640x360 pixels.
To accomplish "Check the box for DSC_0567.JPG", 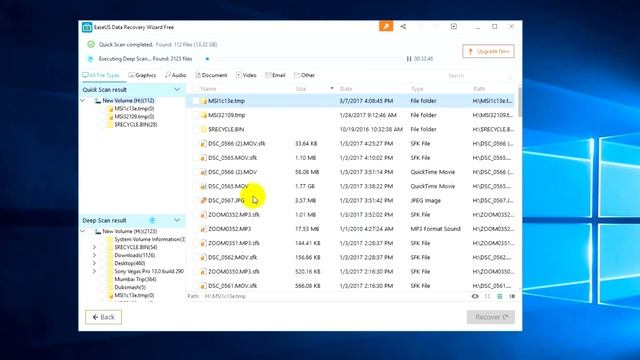I will (x=196, y=200).
